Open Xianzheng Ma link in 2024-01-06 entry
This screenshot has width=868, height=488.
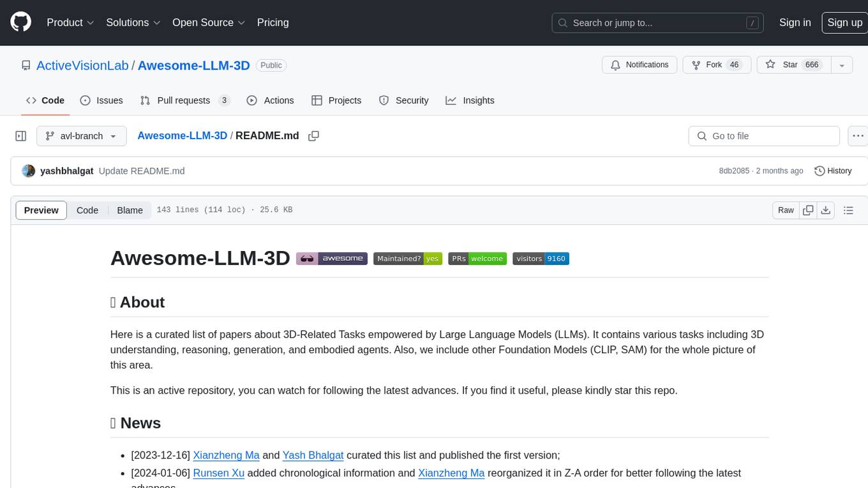(x=451, y=473)
